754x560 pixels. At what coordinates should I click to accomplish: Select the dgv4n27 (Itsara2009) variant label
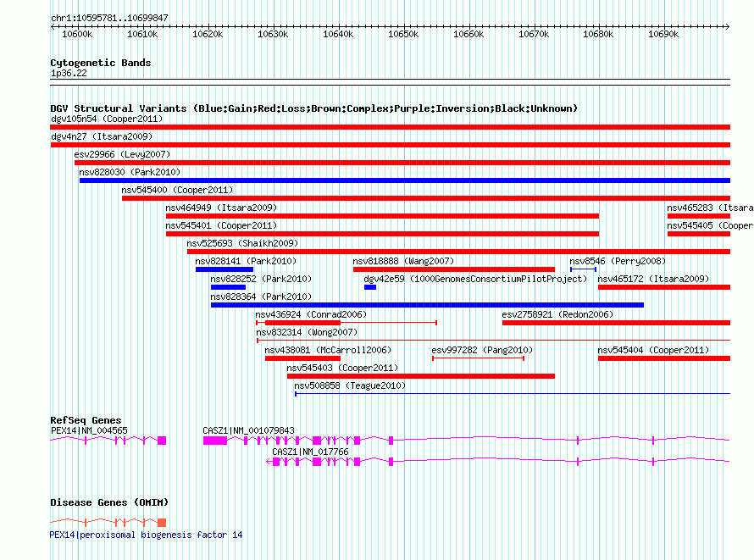coord(102,136)
